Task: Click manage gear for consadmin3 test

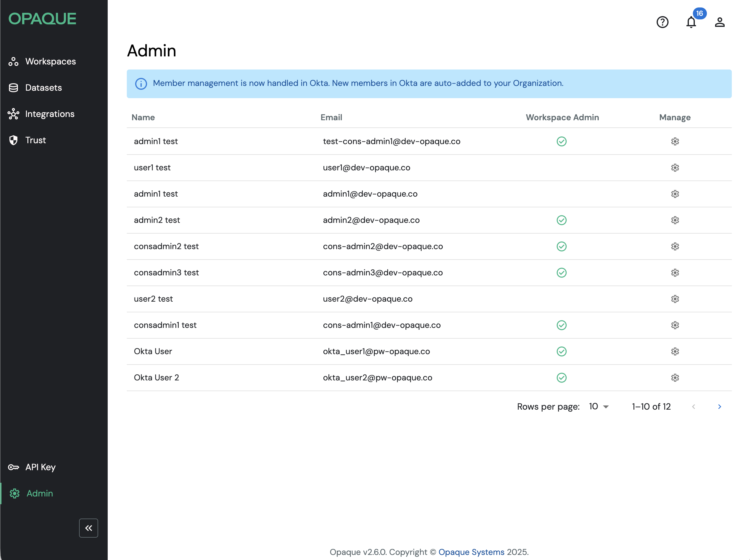Action: pyautogui.click(x=675, y=273)
